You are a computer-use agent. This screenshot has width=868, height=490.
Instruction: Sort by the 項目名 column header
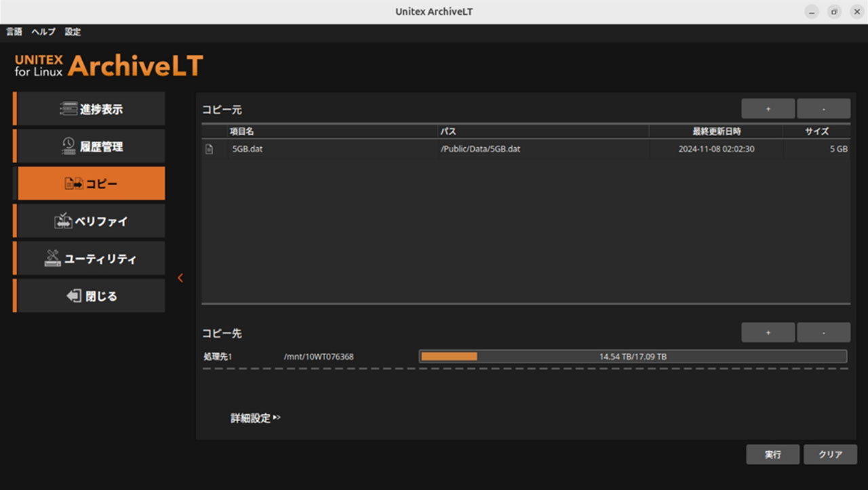click(332, 131)
